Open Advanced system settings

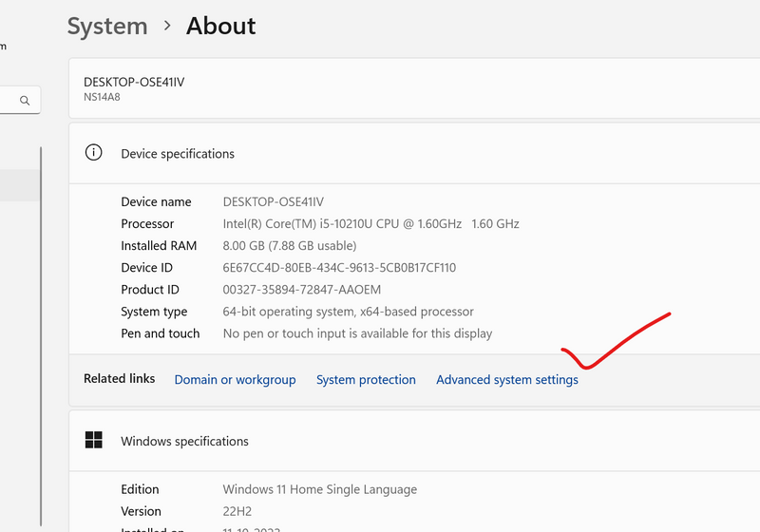[506, 379]
